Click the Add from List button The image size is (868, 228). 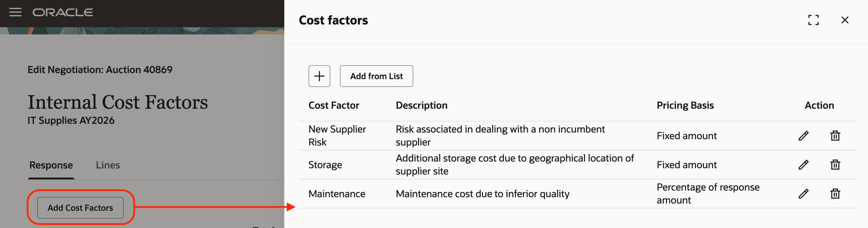[376, 76]
